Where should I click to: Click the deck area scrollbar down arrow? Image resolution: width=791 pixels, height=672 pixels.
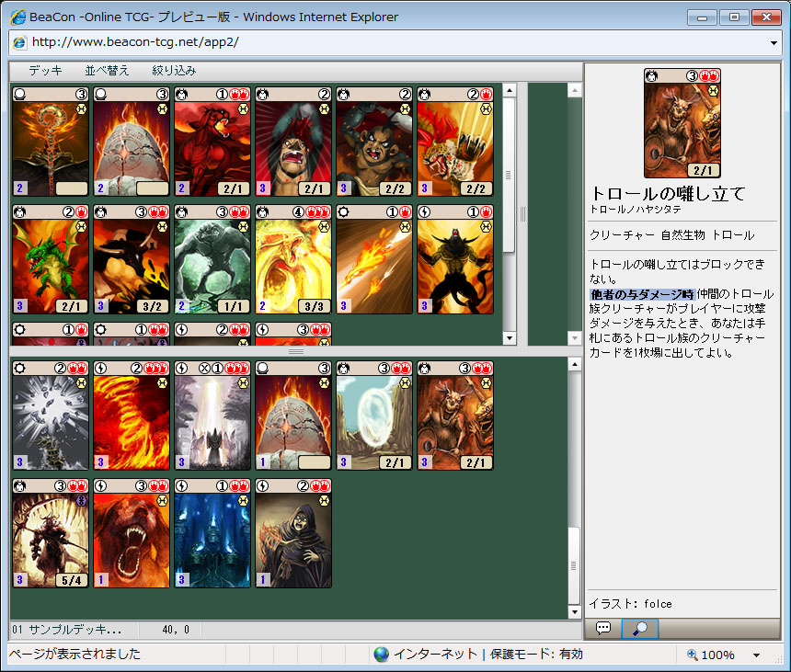pos(574,612)
